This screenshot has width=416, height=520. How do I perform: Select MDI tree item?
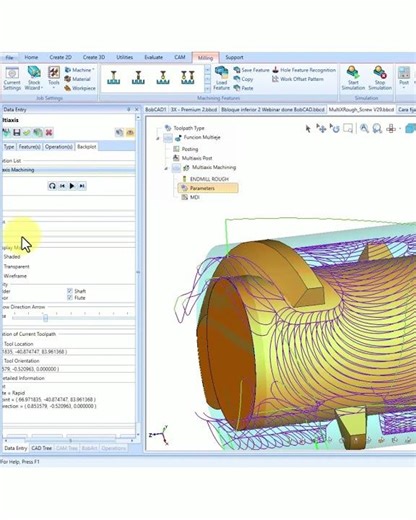coord(190,198)
